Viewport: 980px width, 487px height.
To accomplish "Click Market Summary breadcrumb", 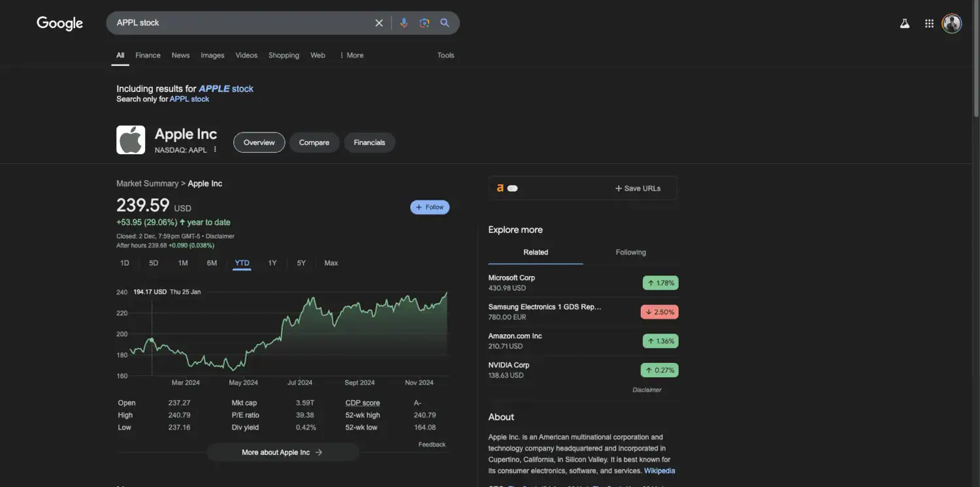I will tap(147, 183).
